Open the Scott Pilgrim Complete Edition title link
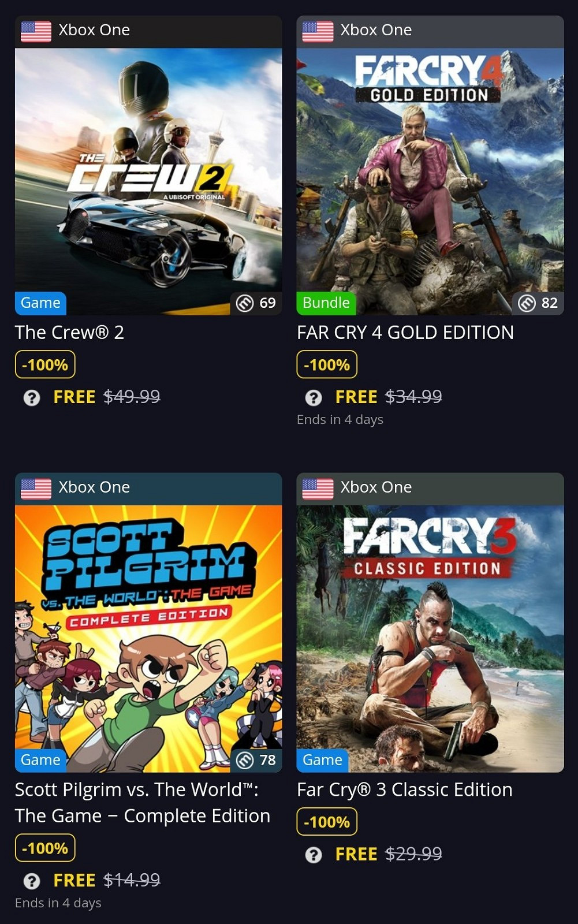 pyautogui.click(x=142, y=803)
